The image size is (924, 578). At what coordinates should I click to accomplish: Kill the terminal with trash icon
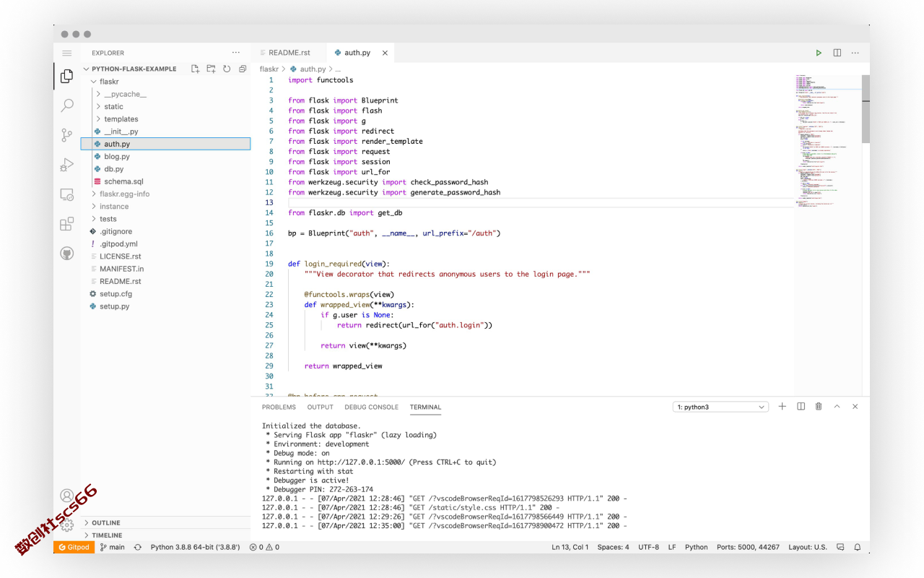819,407
